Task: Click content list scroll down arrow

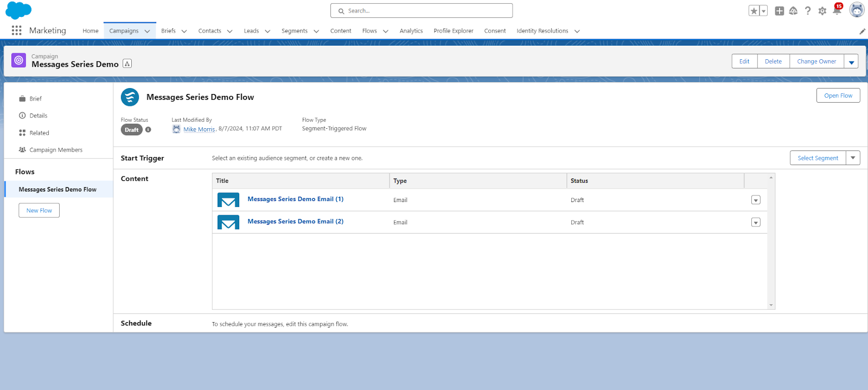Action: pos(771,305)
